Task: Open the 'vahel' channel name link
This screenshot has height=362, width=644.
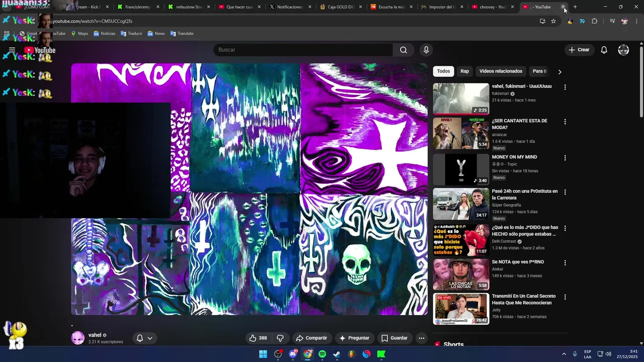Action: tap(95, 335)
